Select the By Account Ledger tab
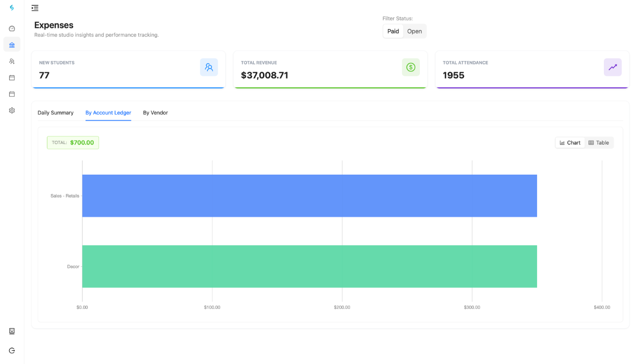Viewport: 637px width, 364px height. 108,113
